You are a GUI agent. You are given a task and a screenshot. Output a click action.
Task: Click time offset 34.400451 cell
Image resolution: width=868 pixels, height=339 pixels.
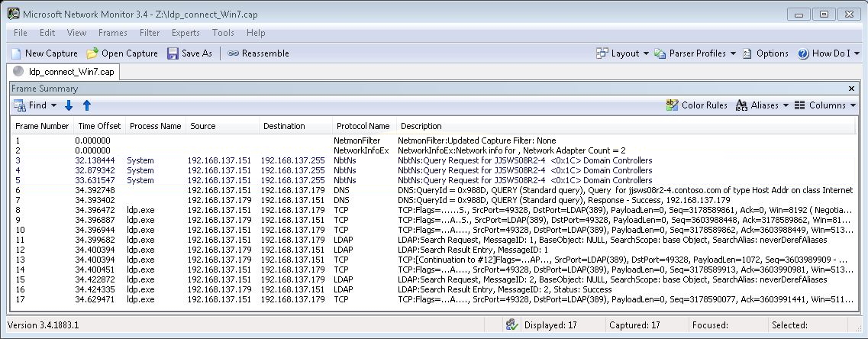point(95,270)
